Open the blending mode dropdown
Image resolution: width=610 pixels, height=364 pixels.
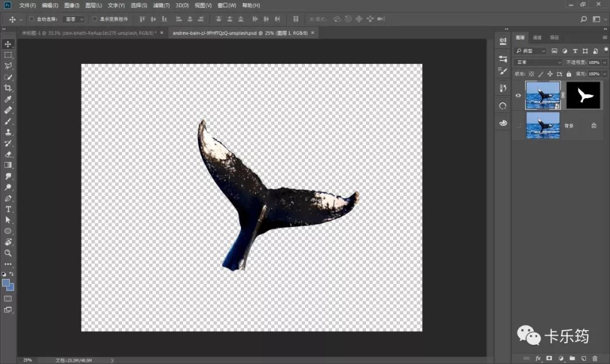point(538,62)
